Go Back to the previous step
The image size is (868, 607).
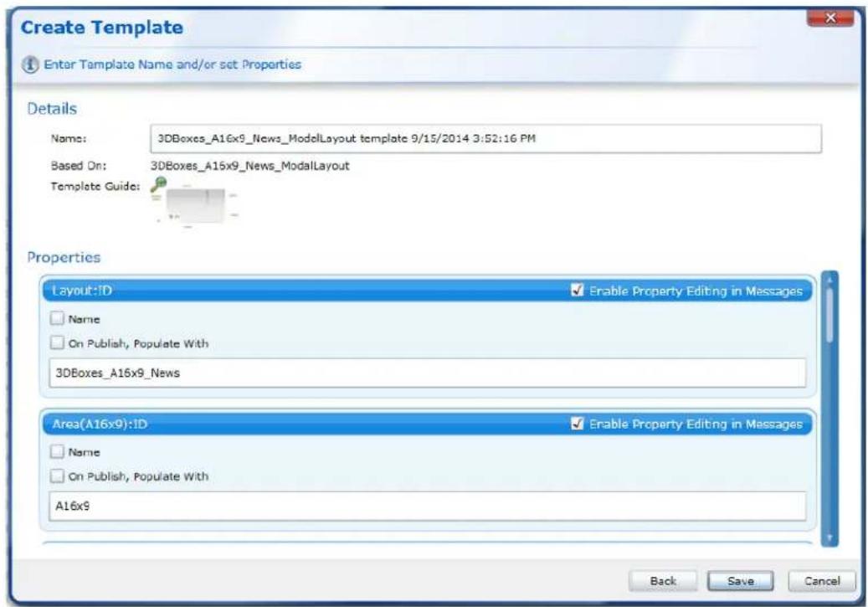coord(663,581)
